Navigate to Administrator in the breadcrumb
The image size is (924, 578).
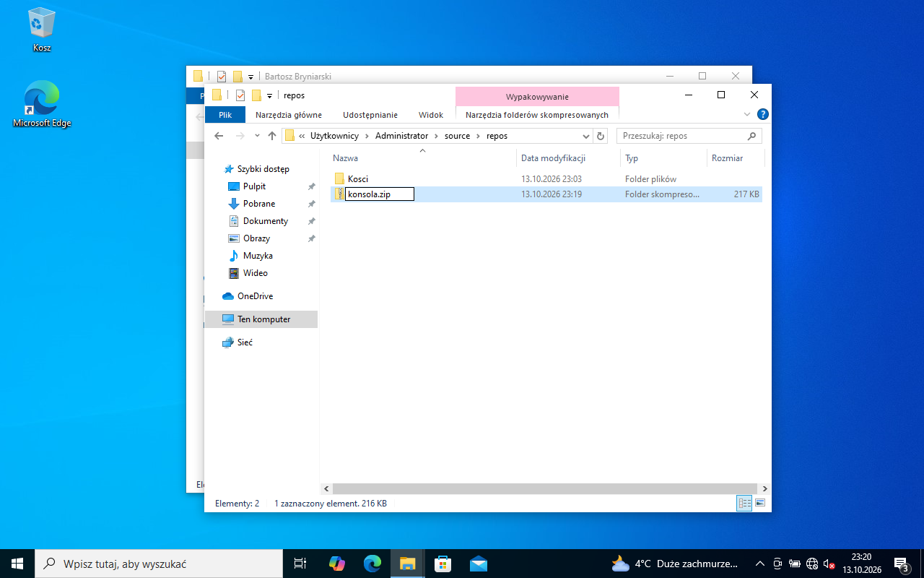tap(401, 136)
